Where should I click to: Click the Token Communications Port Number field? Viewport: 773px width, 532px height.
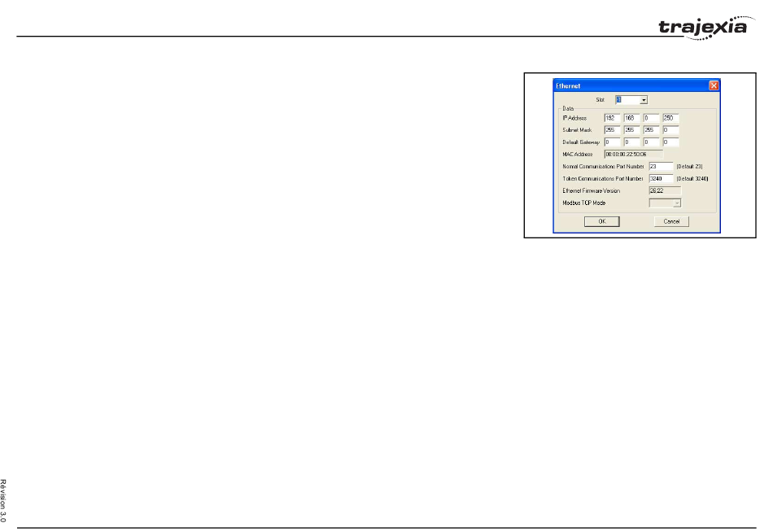coord(661,179)
